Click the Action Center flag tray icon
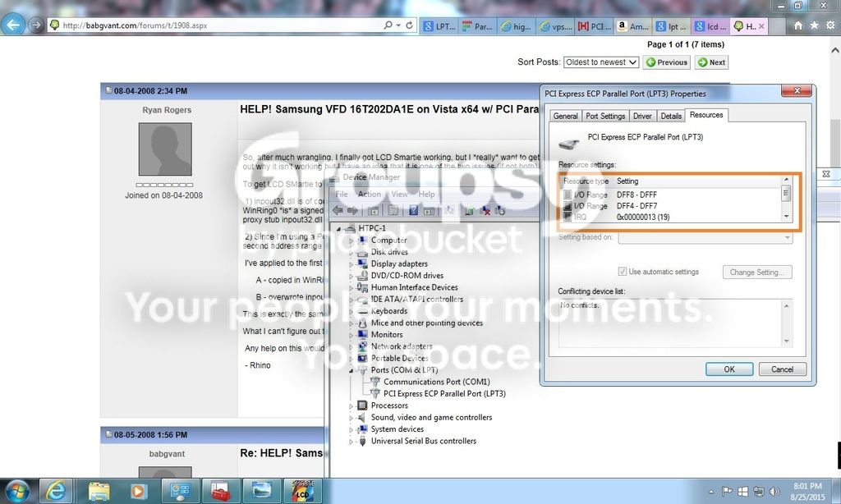 pos(727,491)
